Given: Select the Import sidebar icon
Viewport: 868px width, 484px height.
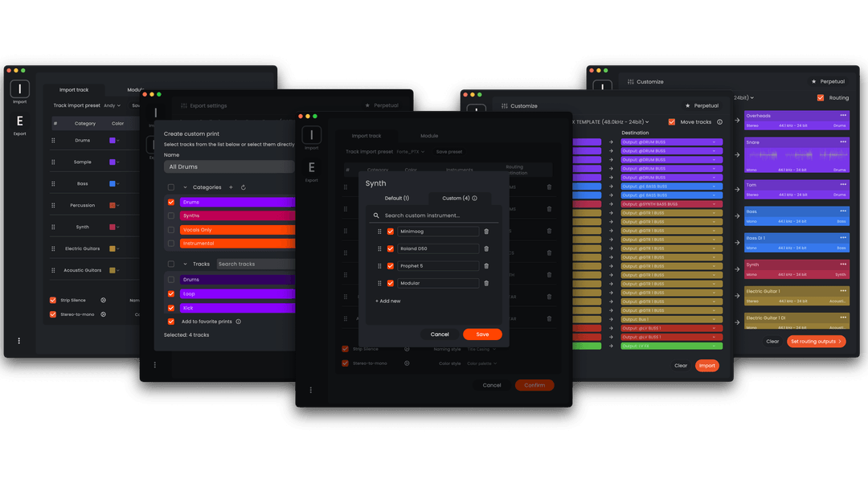Looking at the screenshot, I should (310, 137).
